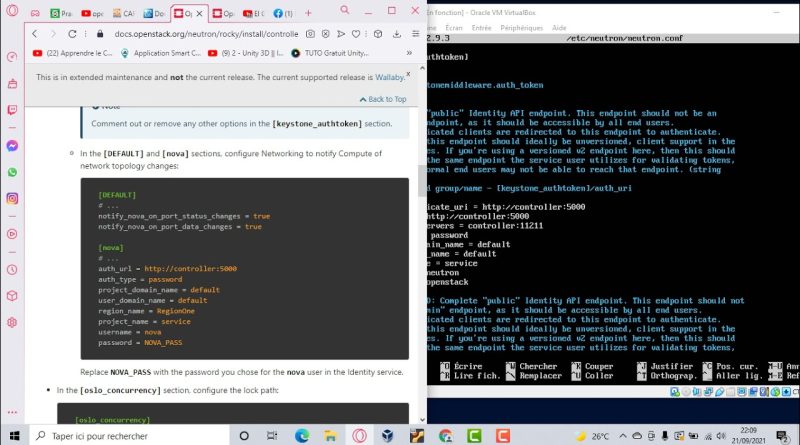Open the shopping bag icon in Opera sidebar
Viewport: 800px width, 445px height.
pyautogui.click(x=12, y=83)
